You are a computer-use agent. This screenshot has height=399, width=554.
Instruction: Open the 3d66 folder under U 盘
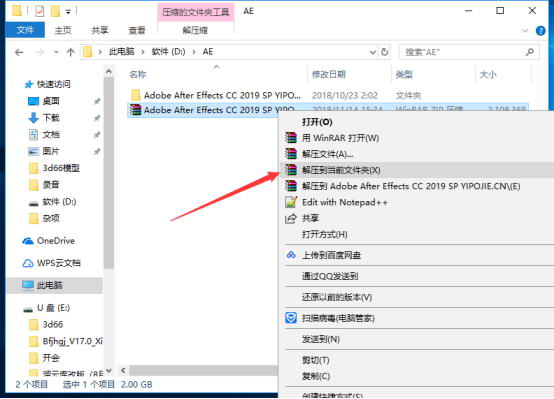pos(46,324)
